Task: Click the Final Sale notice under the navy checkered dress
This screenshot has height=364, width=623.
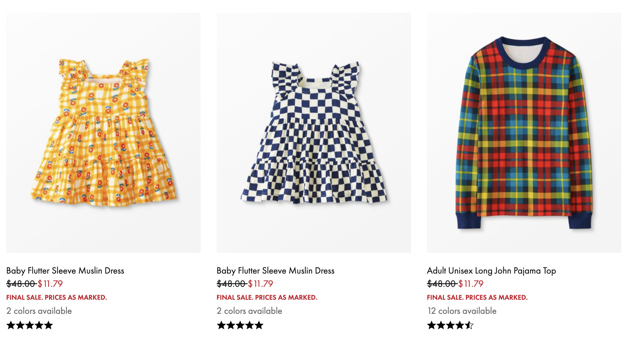Action: click(x=267, y=297)
